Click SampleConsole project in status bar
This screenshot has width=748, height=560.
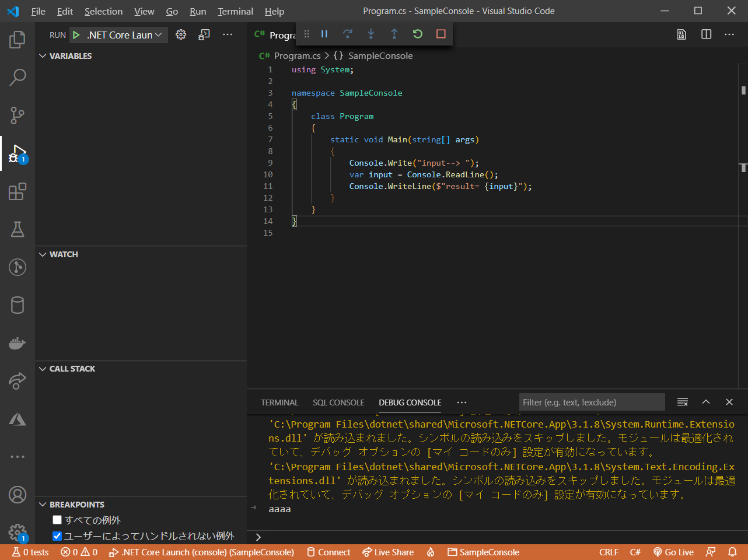tap(483, 552)
